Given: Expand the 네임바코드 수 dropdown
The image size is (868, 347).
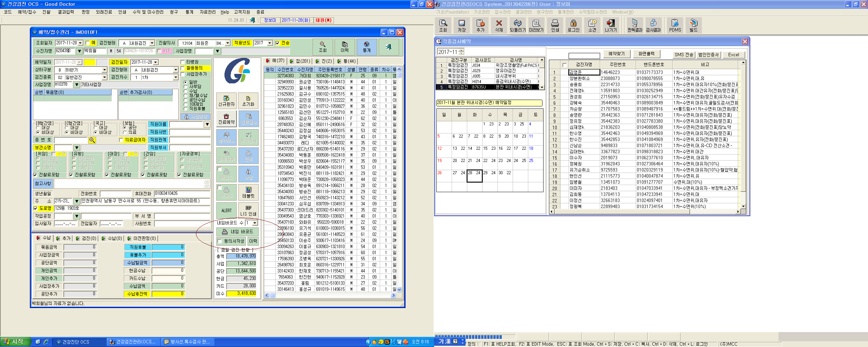Looking at the screenshot, I should pyautogui.click(x=255, y=223).
